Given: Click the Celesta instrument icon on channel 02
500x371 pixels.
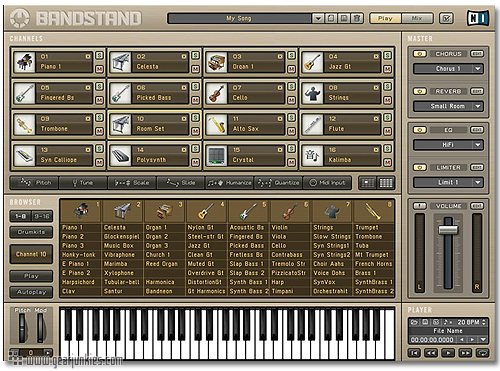Looking at the screenshot, I should click(x=120, y=62).
